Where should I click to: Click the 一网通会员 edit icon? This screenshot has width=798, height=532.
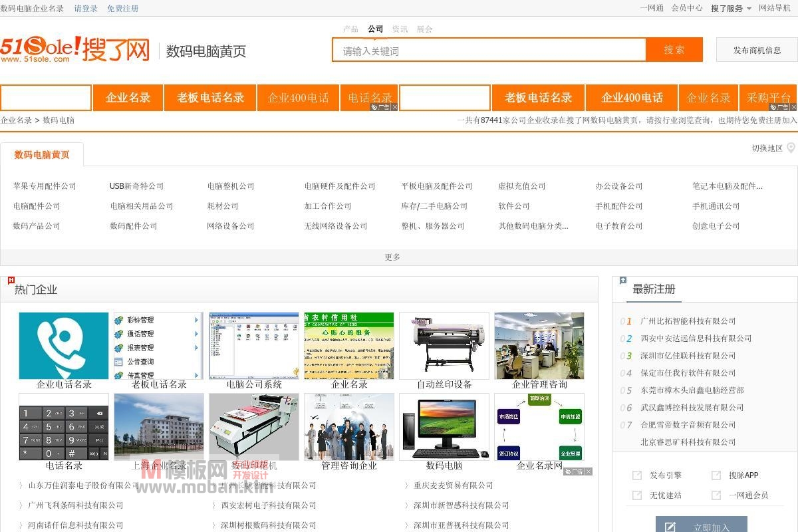coord(716,495)
